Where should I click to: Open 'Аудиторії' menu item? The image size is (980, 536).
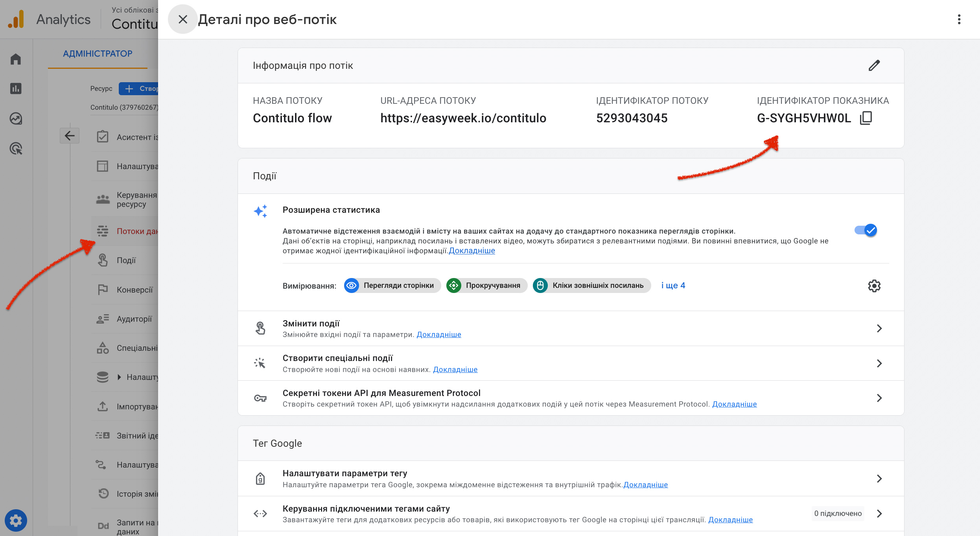125,319
